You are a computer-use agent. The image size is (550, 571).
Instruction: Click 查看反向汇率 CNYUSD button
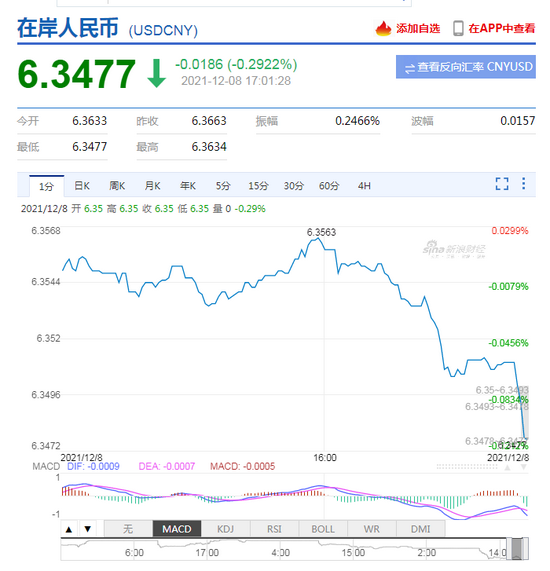[x=466, y=67]
